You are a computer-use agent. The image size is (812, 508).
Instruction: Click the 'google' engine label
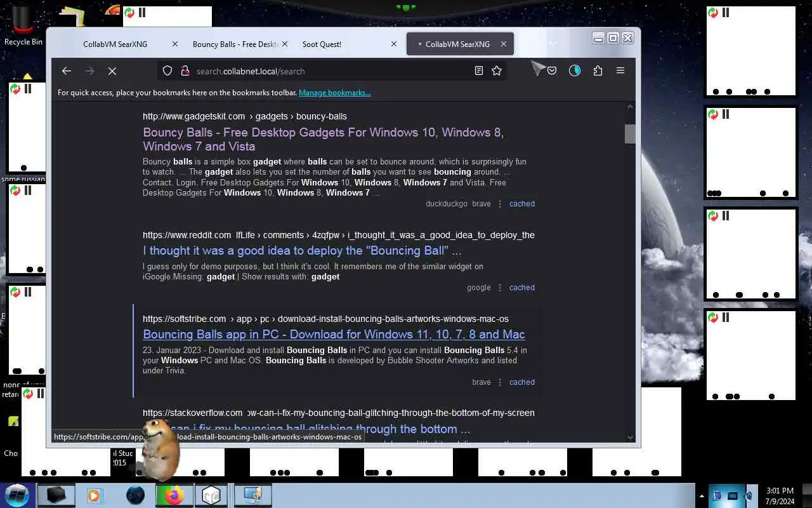click(x=479, y=288)
